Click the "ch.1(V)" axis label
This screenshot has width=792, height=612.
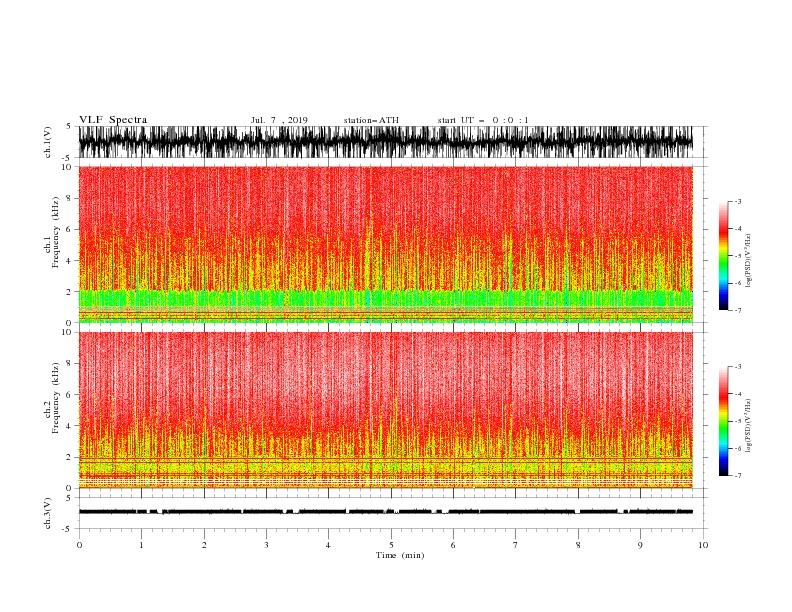48,142
